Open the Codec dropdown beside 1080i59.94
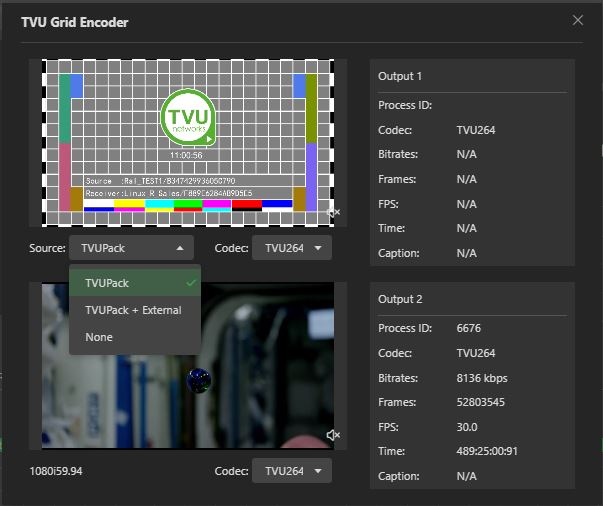Viewport: 603px width, 506px height. [x=292, y=471]
